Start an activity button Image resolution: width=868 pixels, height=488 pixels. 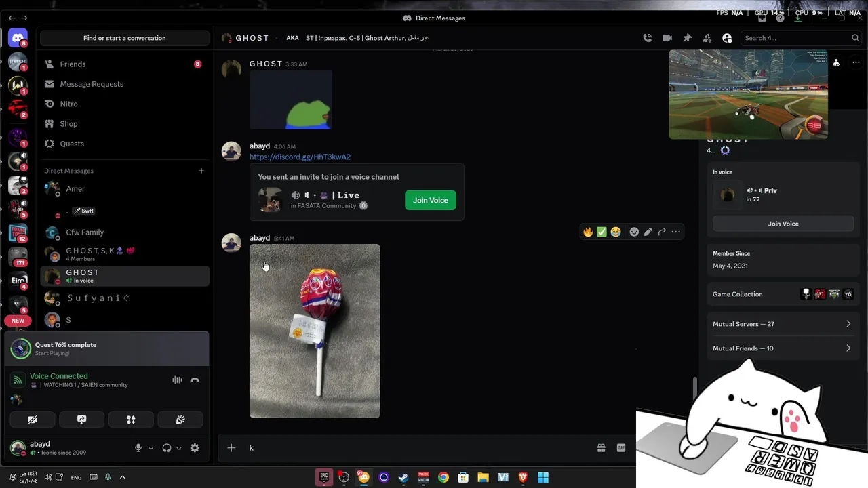pyautogui.click(x=131, y=420)
